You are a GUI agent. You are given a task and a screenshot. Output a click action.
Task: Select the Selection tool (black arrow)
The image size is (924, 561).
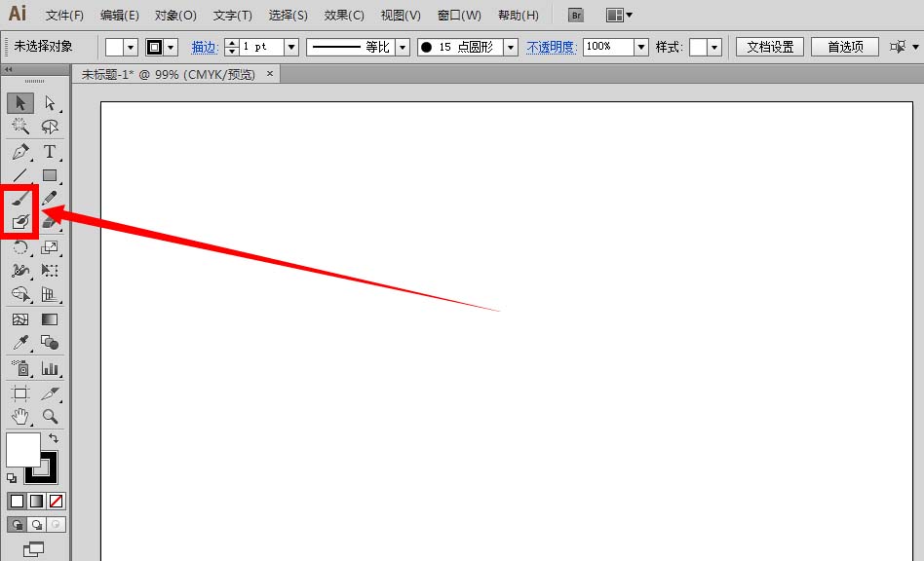point(20,103)
